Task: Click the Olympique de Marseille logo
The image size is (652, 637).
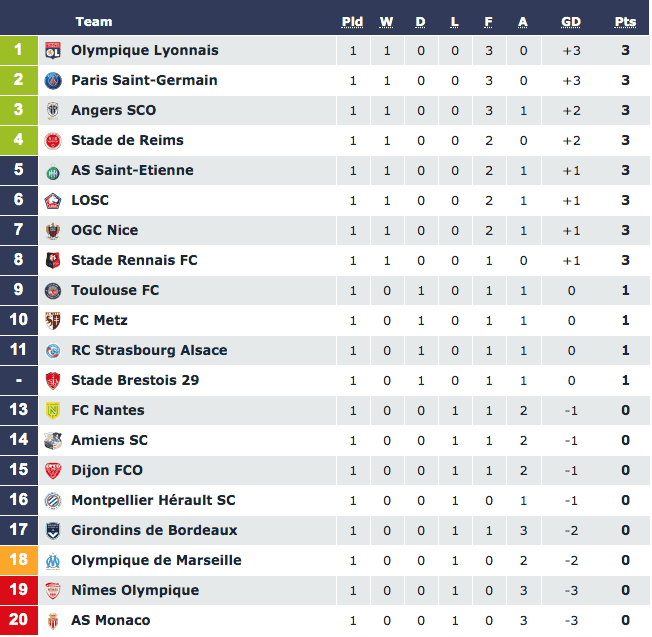Action: pyautogui.click(x=53, y=560)
